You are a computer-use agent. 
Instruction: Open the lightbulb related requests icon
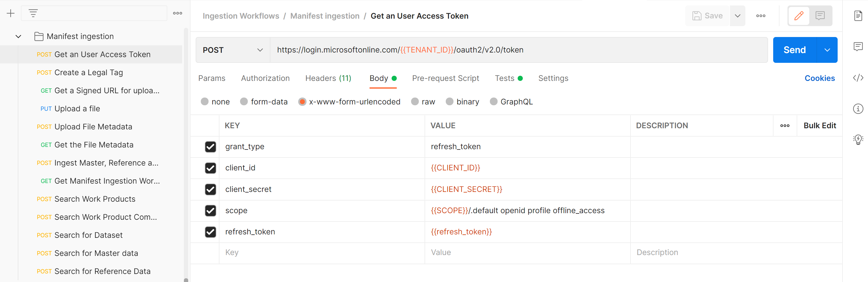(x=858, y=139)
